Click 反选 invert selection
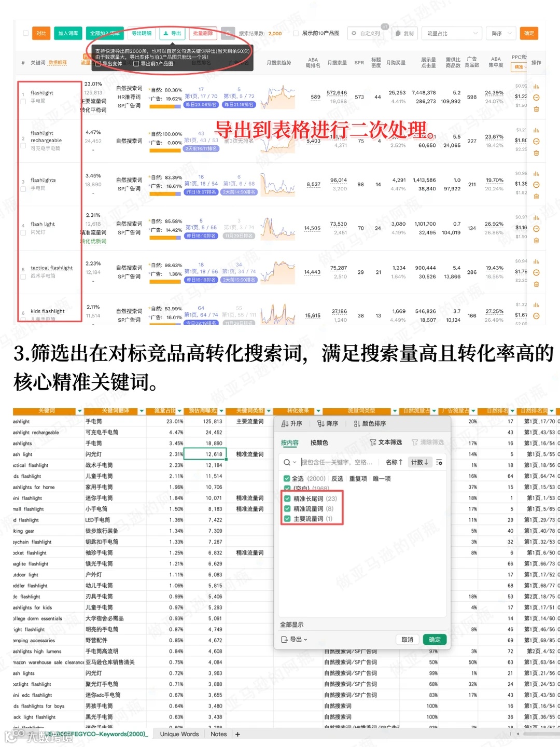 pyautogui.click(x=337, y=479)
